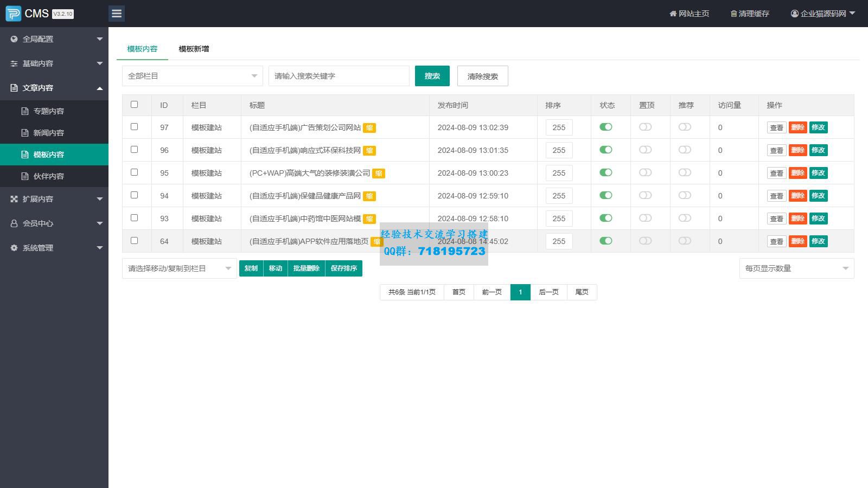The image size is (868, 488).
Task: Click the file icon beside 伙伴内容
Action: pos(25,176)
